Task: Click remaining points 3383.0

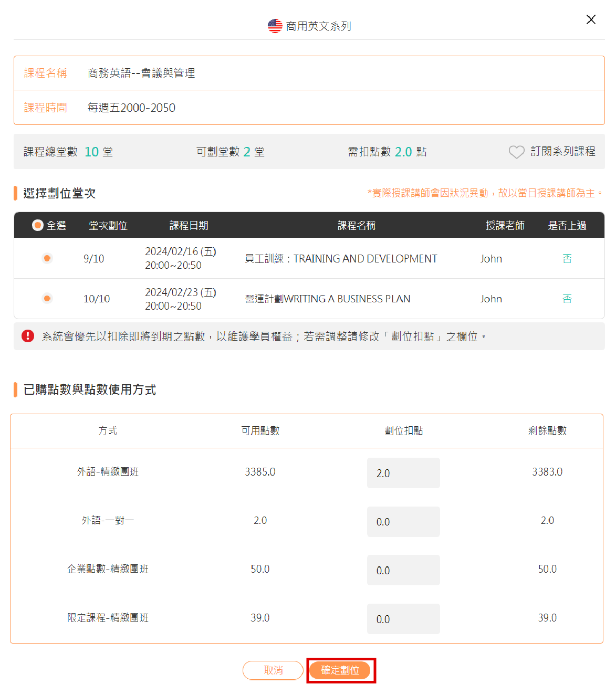Action: click(x=547, y=471)
